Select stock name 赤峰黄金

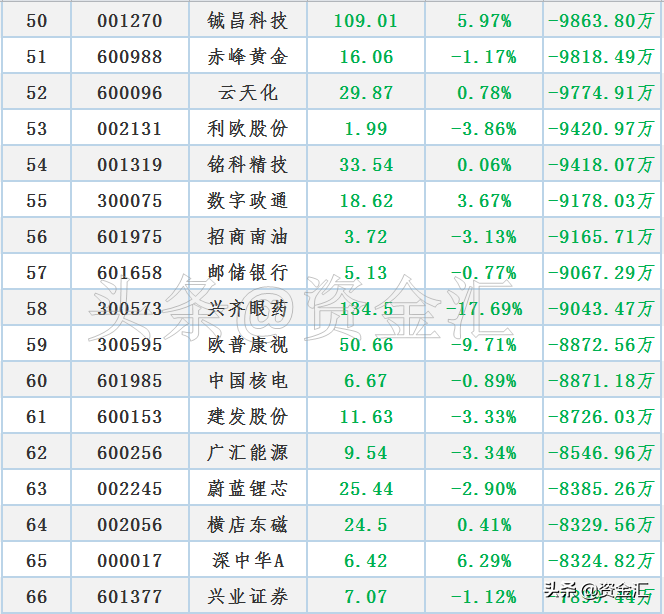pyautogui.click(x=247, y=57)
